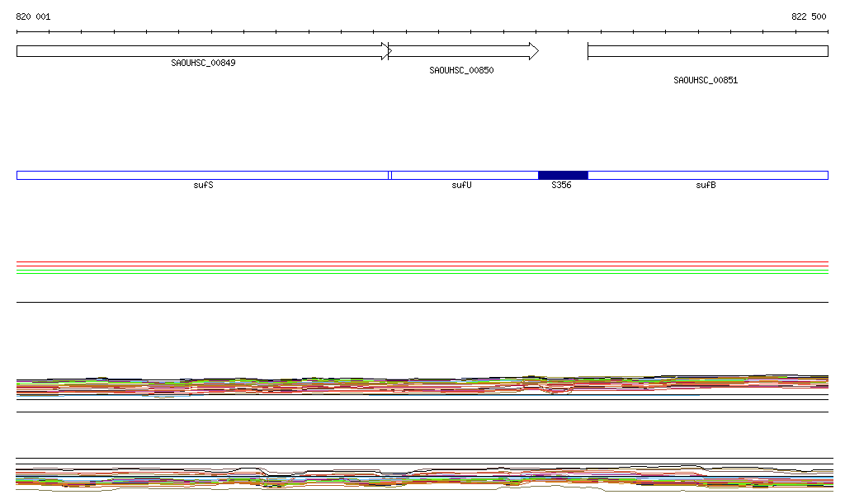This screenshot has height=504, width=845.
Task: Click the sufS segment bar
Action: [x=202, y=175]
